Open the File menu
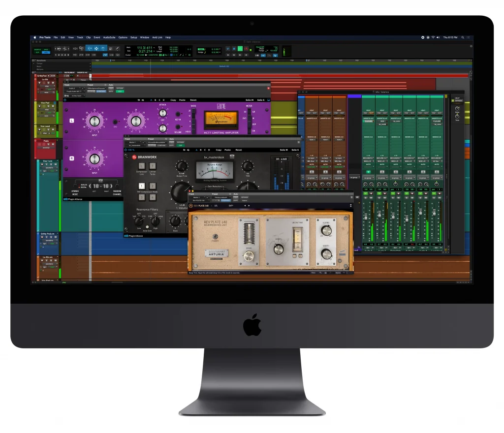 coord(56,37)
